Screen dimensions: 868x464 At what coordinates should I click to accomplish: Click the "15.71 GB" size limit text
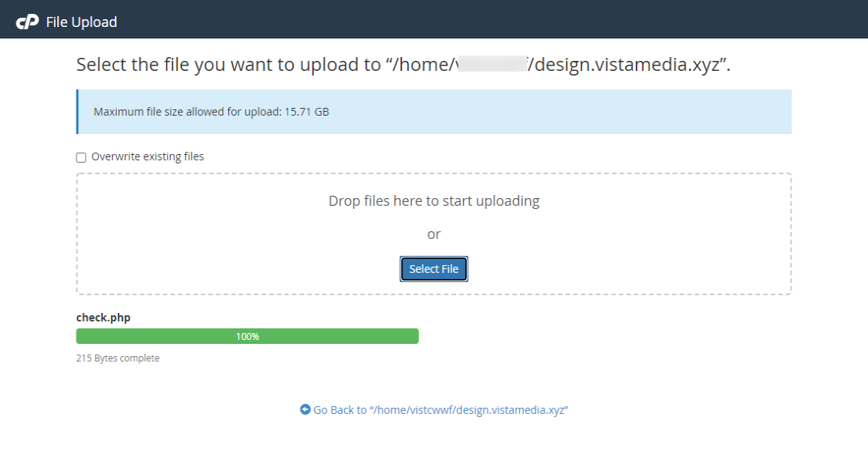(x=306, y=112)
